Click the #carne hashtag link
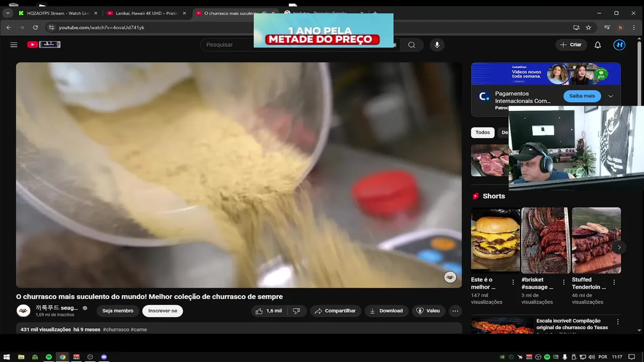 pyautogui.click(x=139, y=329)
